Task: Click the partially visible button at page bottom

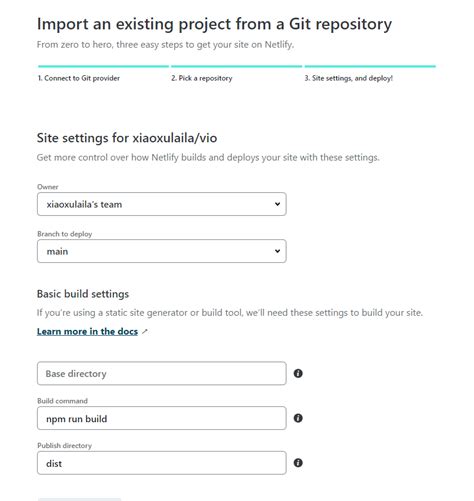Action: pos(79,499)
